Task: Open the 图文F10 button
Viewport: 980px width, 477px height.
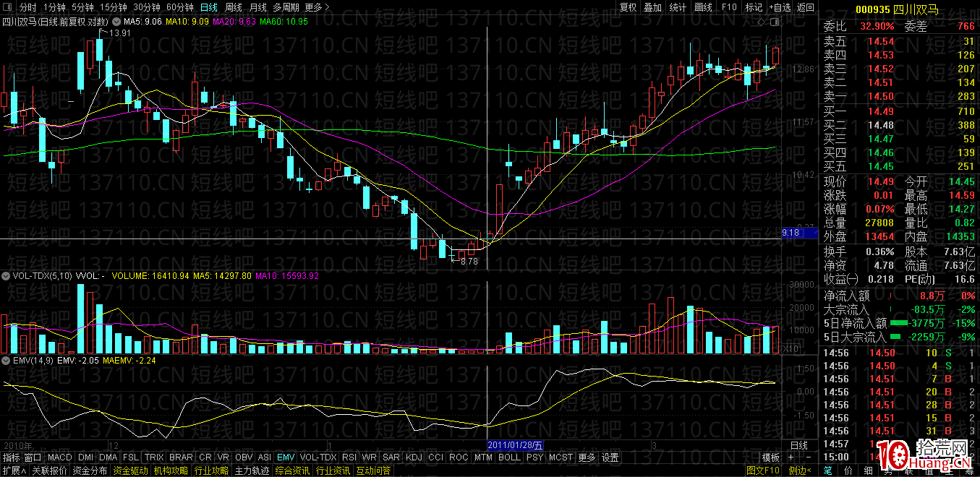Action: click(x=764, y=470)
